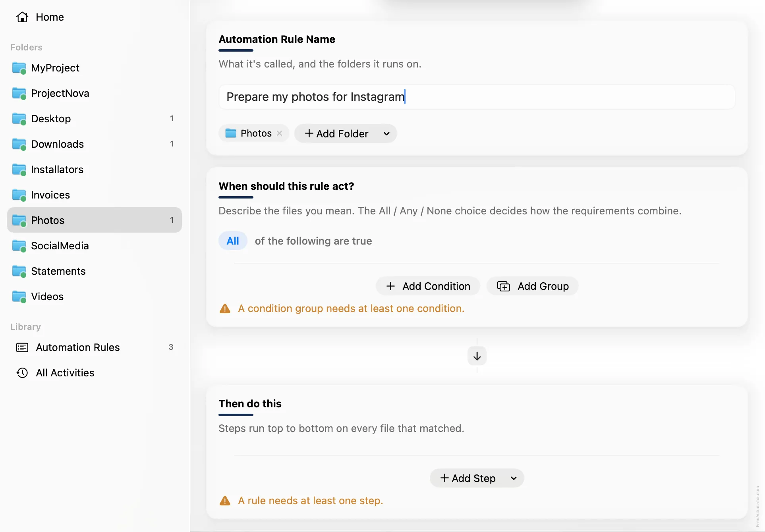Click the Add Group icon
Image resolution: width=765 pixels, height=532 pixels.
504,286
